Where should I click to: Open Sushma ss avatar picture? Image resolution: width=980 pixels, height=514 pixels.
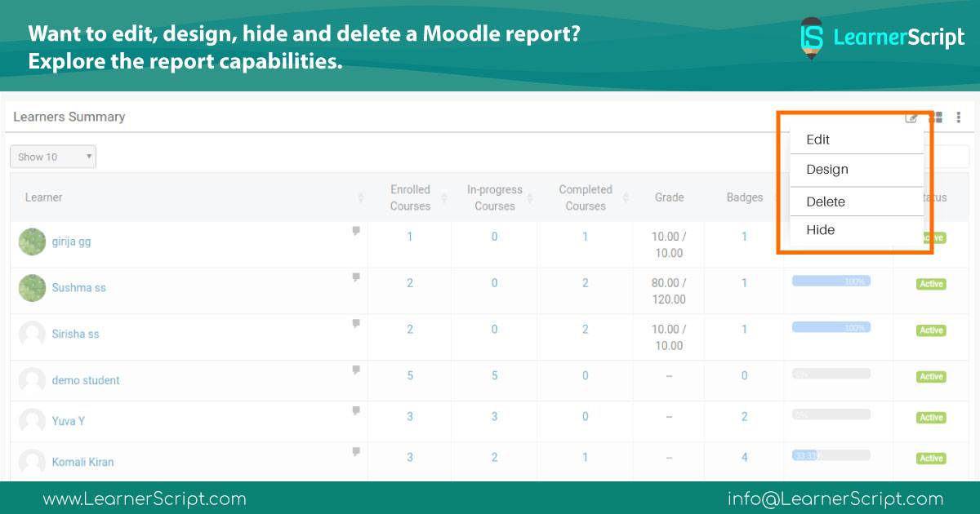[x=32, y=288]
